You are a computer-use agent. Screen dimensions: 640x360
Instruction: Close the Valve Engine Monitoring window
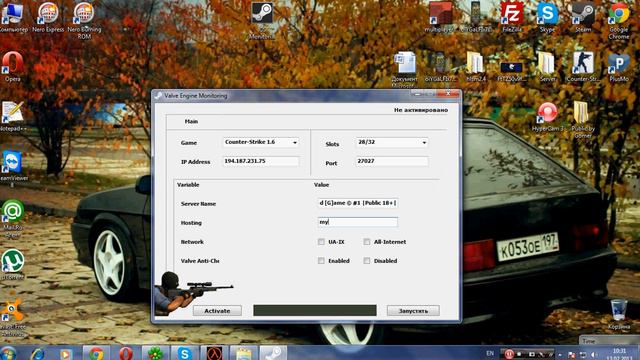tap(448, 94)
